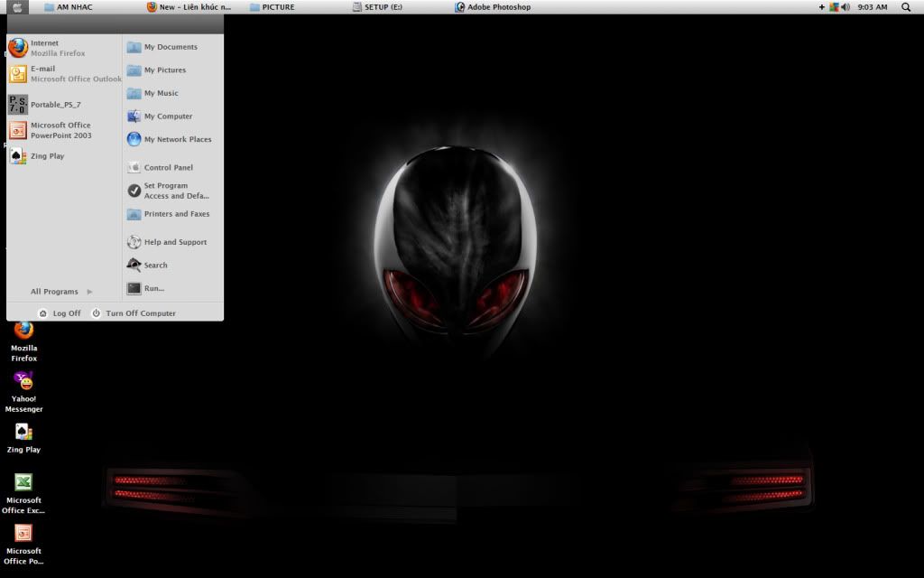This screenshot has width=924, height=578.
Task: Click the volume speaker tray icon
Action: coord(845,7)
